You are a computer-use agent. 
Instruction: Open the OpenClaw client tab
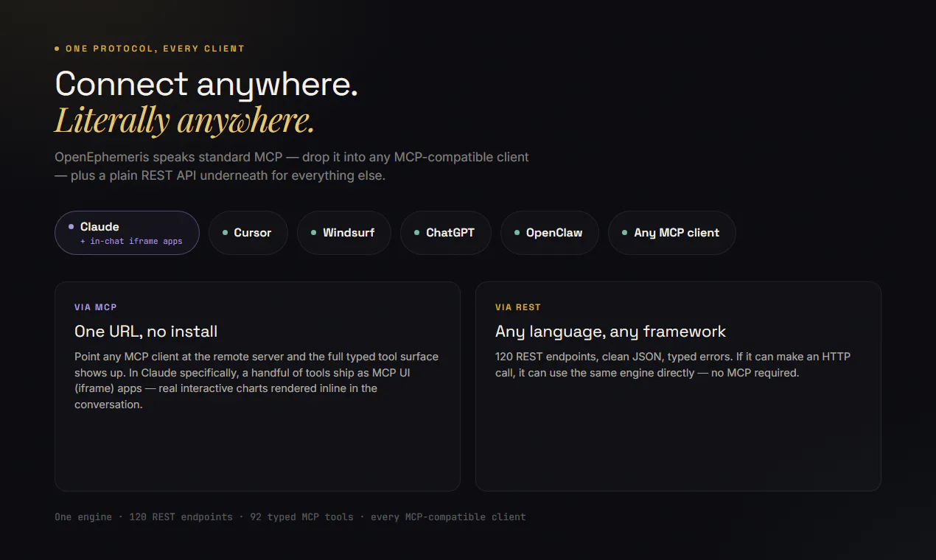pyautogui.click(x=549, y=233)
